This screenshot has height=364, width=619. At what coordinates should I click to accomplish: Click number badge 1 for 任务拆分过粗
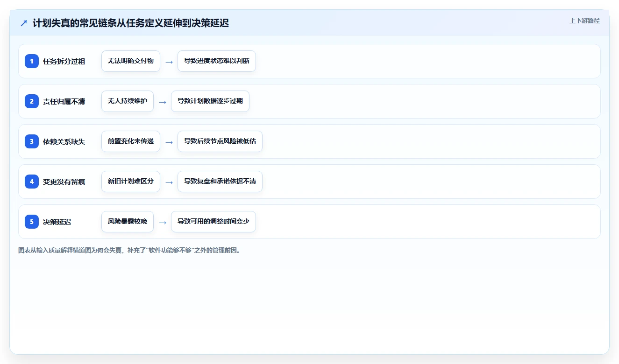32,61
